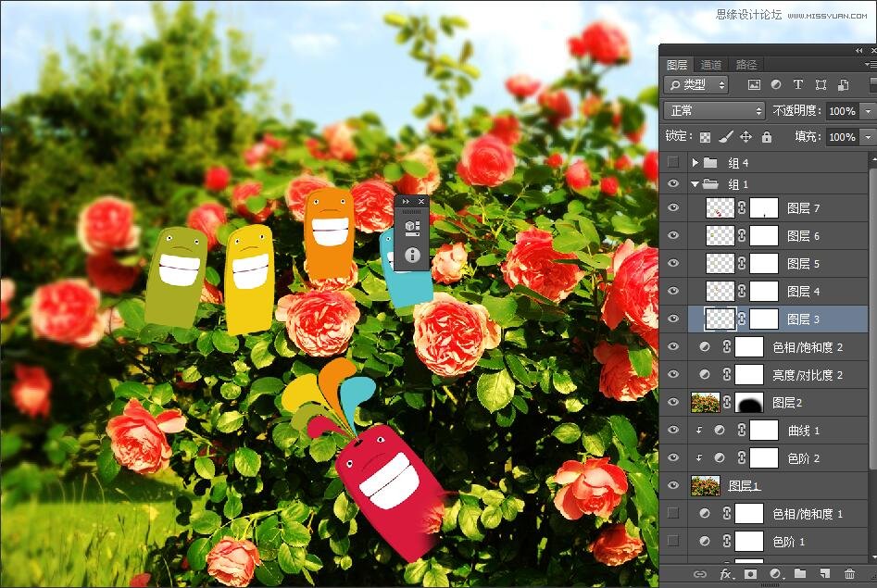Screen dimensions: 877x588
Task: Lock image pixels brush icon
Action: click(726, 136)
